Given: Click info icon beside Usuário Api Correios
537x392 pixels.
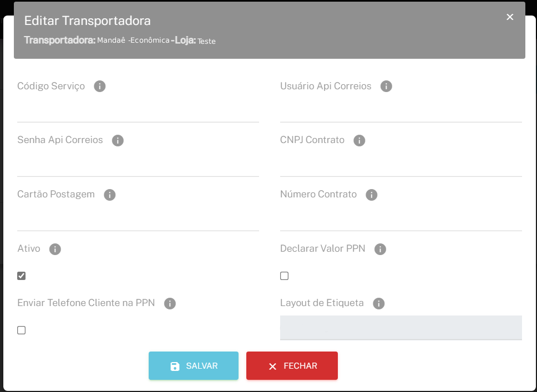Looking at the screenshot, I should (x=386, y=86).
